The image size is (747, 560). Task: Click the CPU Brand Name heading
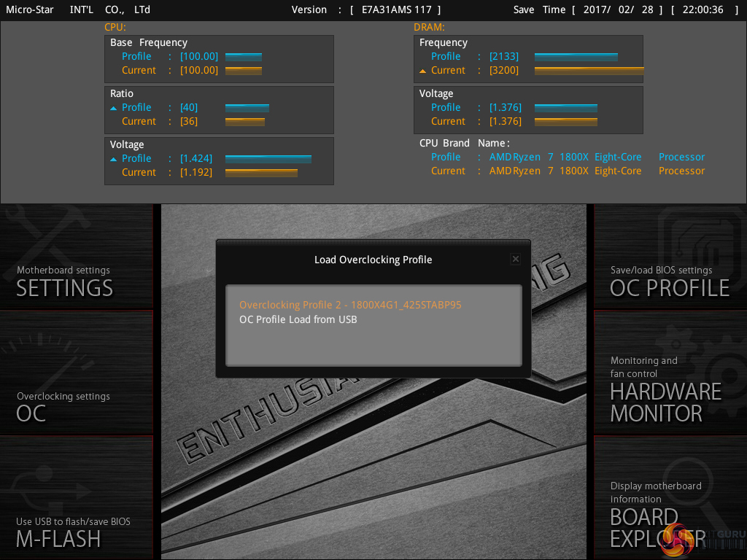(x=465, y=144)
